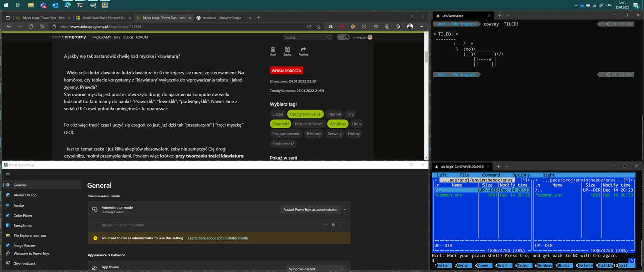
Task: Launch File Explorer from the taskbar
Action: tap(31, 5)
